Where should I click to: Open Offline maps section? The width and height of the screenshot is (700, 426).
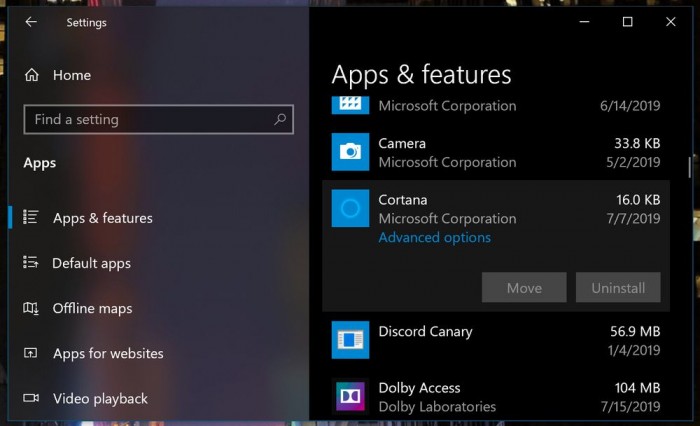[x=92, y=308]
